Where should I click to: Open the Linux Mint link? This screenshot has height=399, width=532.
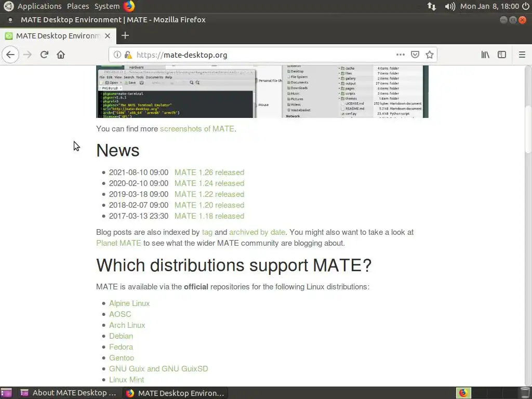point(126,379)
